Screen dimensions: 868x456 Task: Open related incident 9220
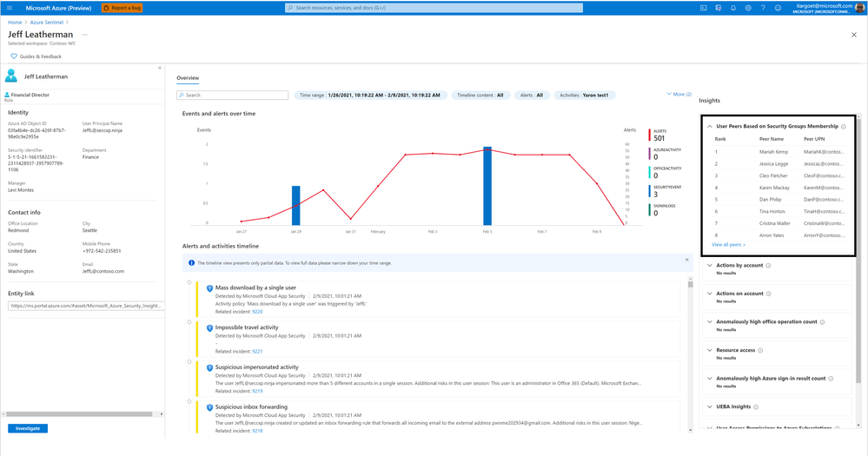point(257,312)
